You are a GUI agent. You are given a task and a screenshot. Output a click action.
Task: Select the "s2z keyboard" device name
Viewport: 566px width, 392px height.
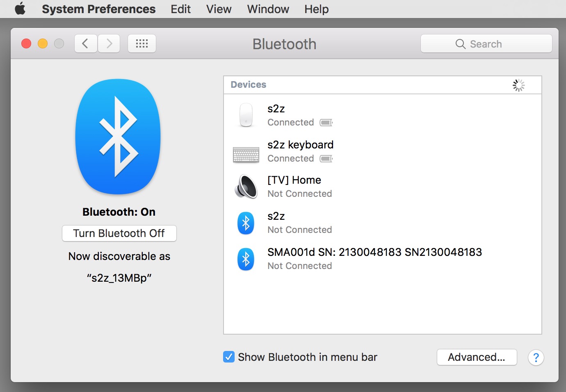point(300,145)
